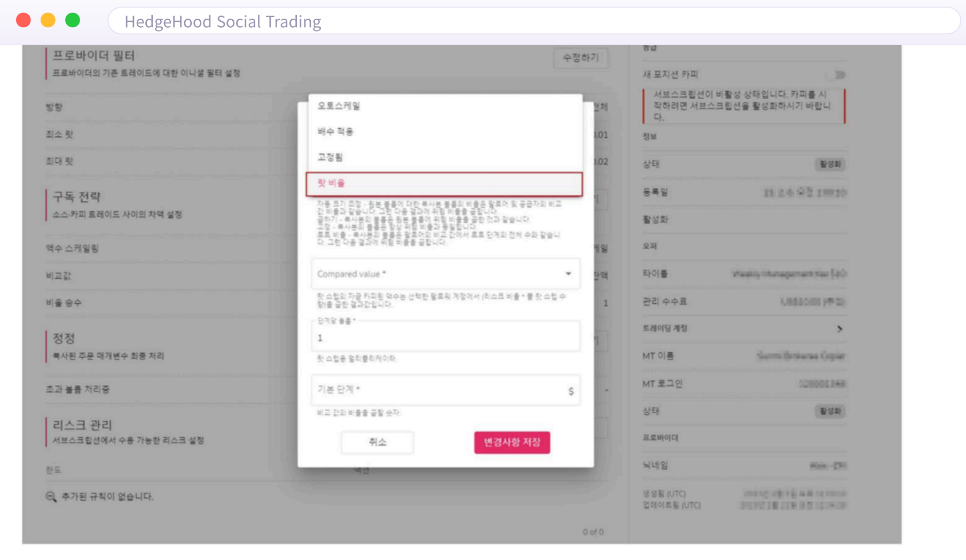Click the red close window button
Image resolution: width=966 pixels, height=560 pixels.
pos(23,20)
